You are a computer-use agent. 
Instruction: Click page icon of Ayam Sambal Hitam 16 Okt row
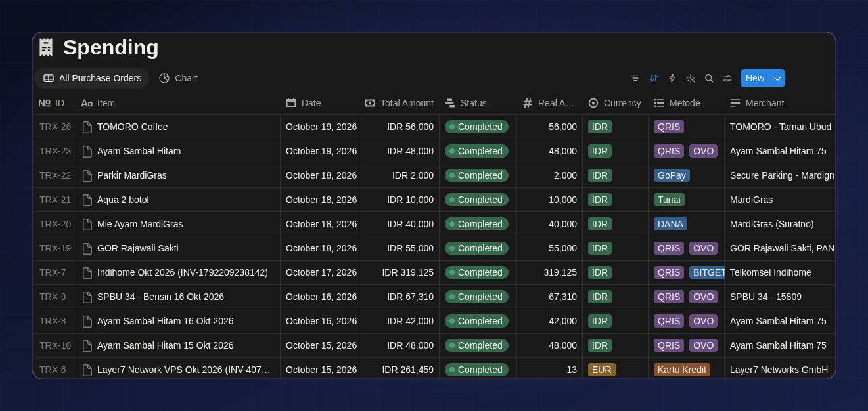[87, 322]
